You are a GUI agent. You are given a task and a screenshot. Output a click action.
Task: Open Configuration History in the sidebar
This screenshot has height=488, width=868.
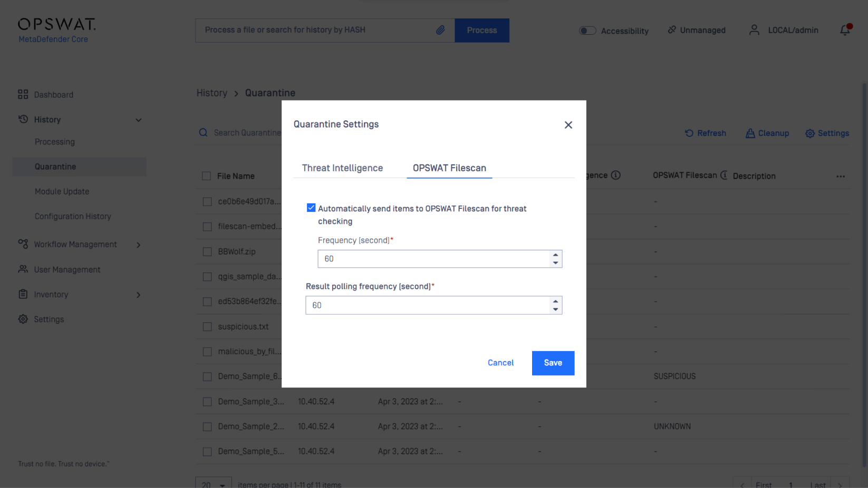(73, 216)
